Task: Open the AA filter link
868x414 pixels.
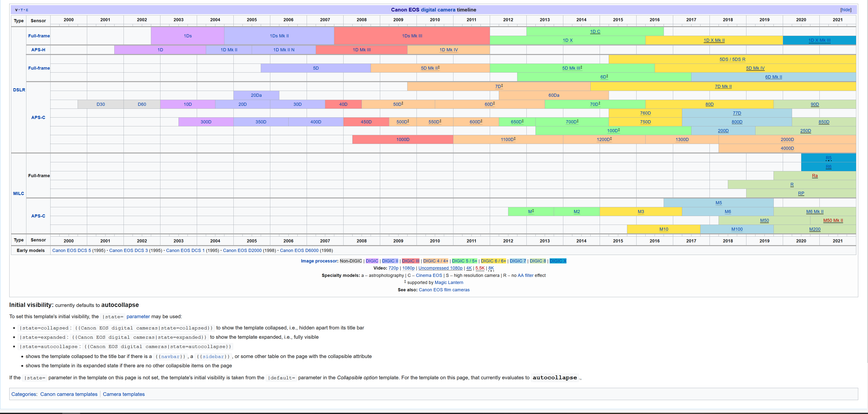Action: click(525, 275)
